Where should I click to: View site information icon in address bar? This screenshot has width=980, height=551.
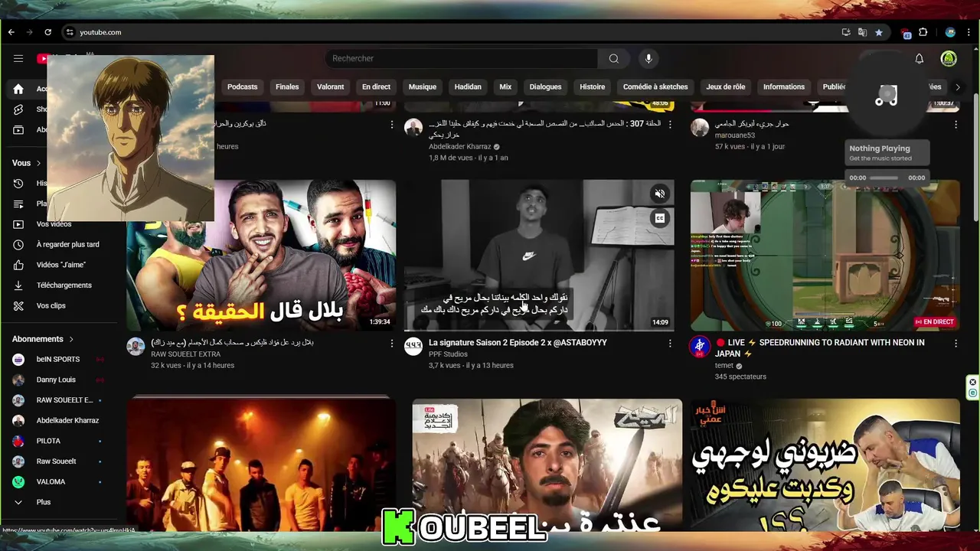point(70,32)
